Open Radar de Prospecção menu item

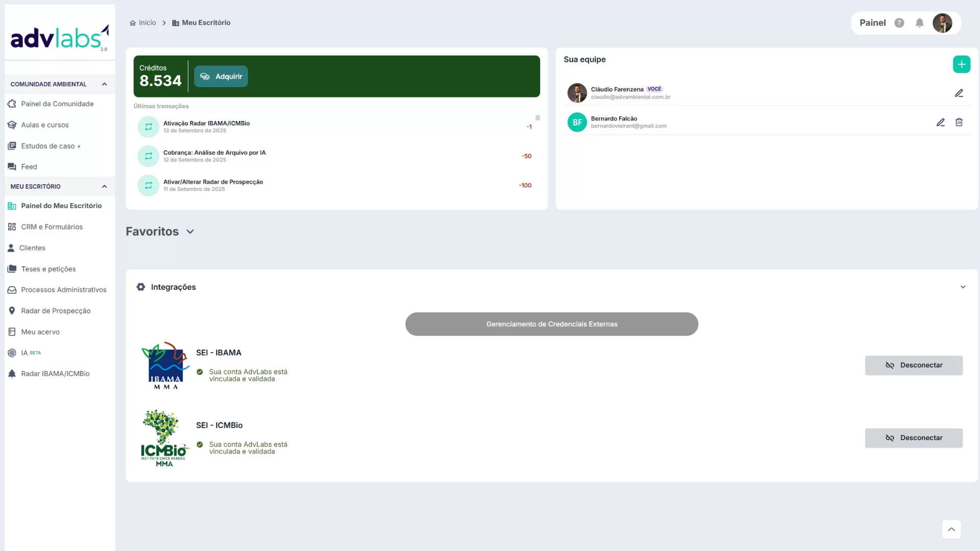[x=56, y=311]
